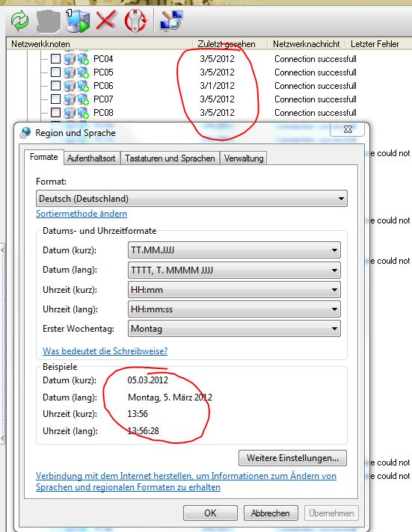Select the PC05 node name

click(103, 72)
